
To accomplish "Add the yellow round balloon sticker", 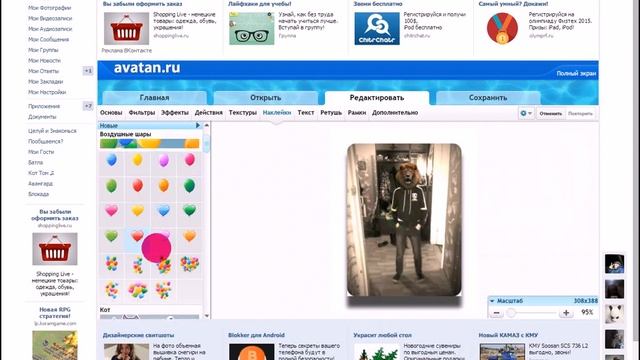I will click(x=138, y=160).
